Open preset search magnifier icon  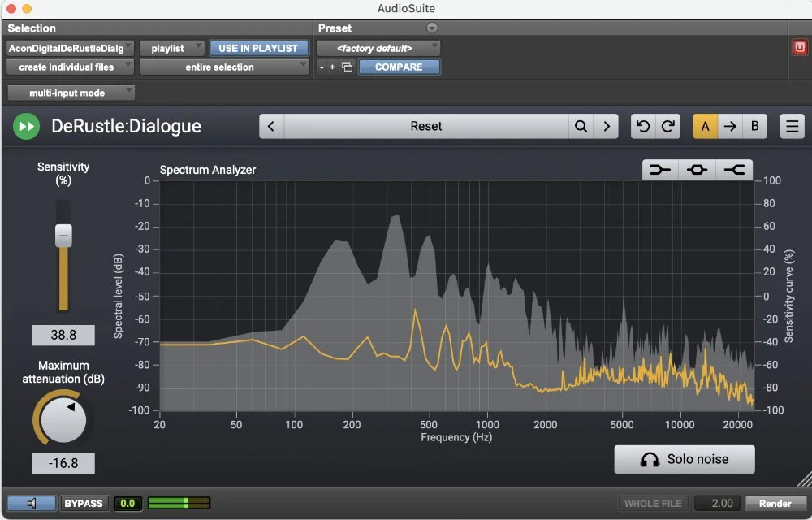581,127
